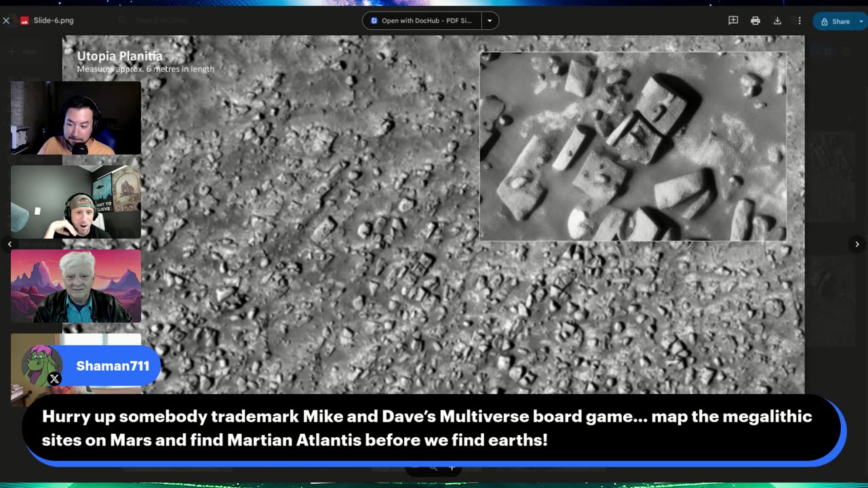Click the Utopia Planitia slide title
Screen dimensions: 868x488
click(x=119, y=56)
